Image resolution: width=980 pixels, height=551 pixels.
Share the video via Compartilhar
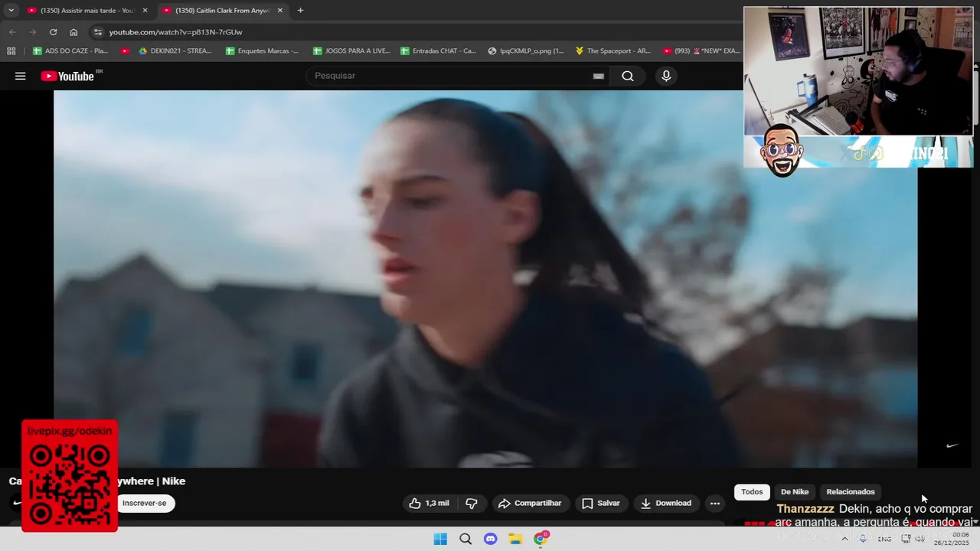point(530,503)
